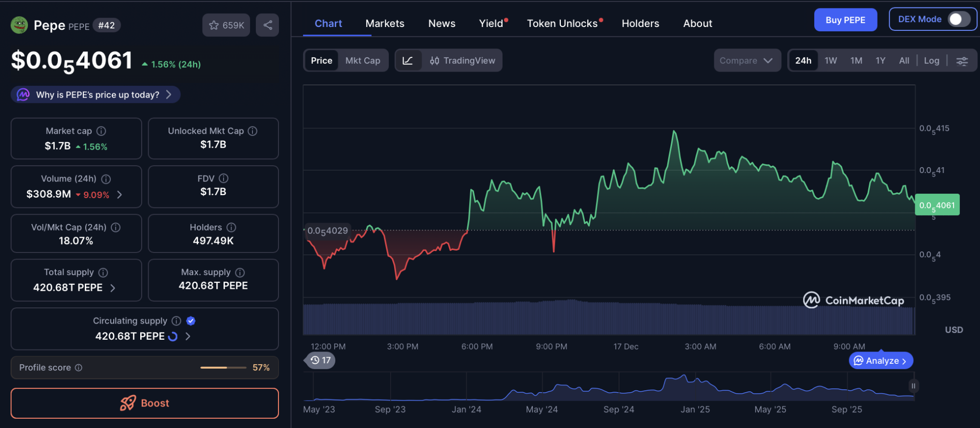The width and height of the screenshot is (980, 428).
Task: Click the line chart type icon
Action: point(408,60)
